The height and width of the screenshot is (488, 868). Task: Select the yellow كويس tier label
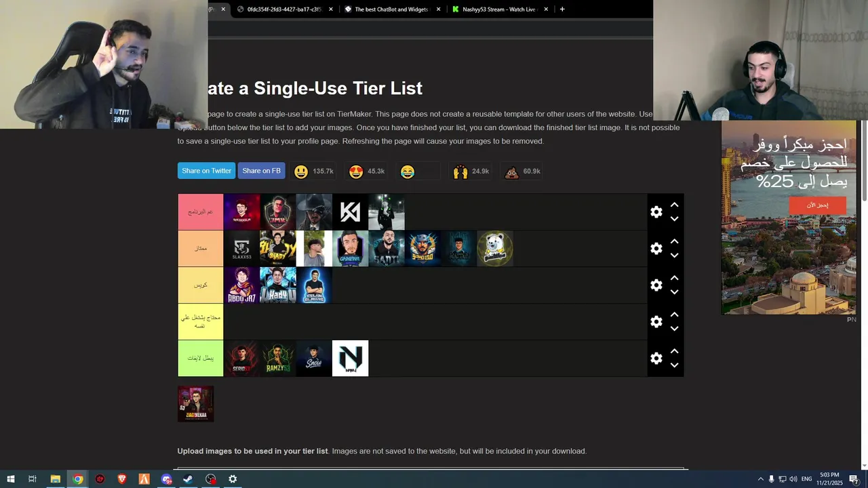pyautogui.click(x=201, y=285)
